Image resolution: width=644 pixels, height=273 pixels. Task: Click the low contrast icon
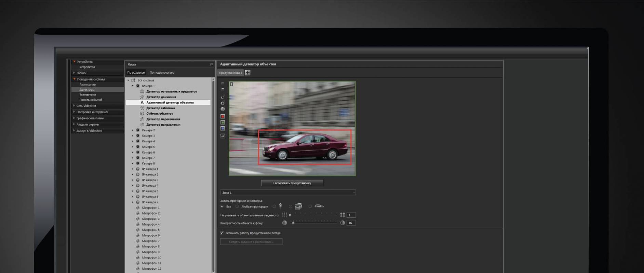point(284,222)
